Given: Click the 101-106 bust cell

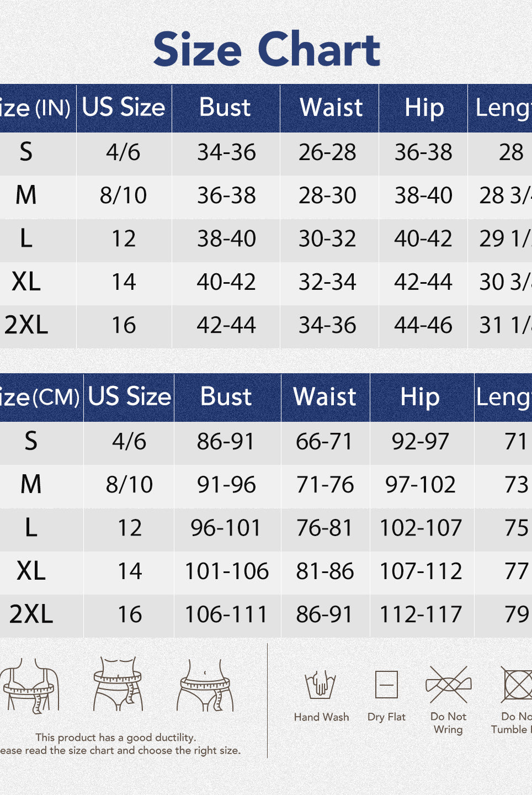Looking at the screenshot, I should pos(227,571).
